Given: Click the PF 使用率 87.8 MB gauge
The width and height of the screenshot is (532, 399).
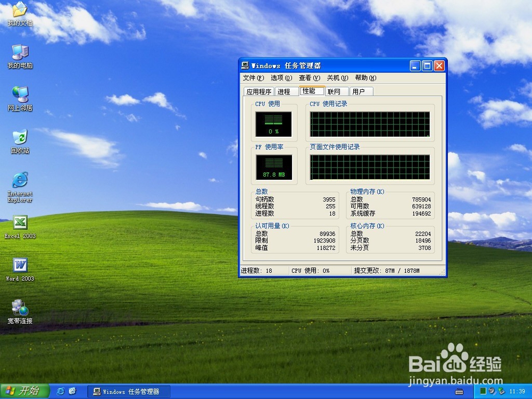Looking at the screenshot, I should point(274,167).
